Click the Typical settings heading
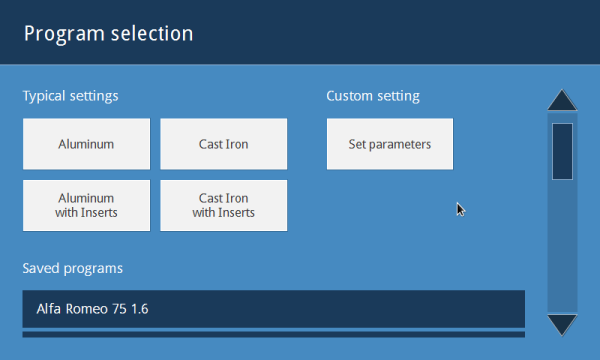600x360 pixels. [70, 96]
